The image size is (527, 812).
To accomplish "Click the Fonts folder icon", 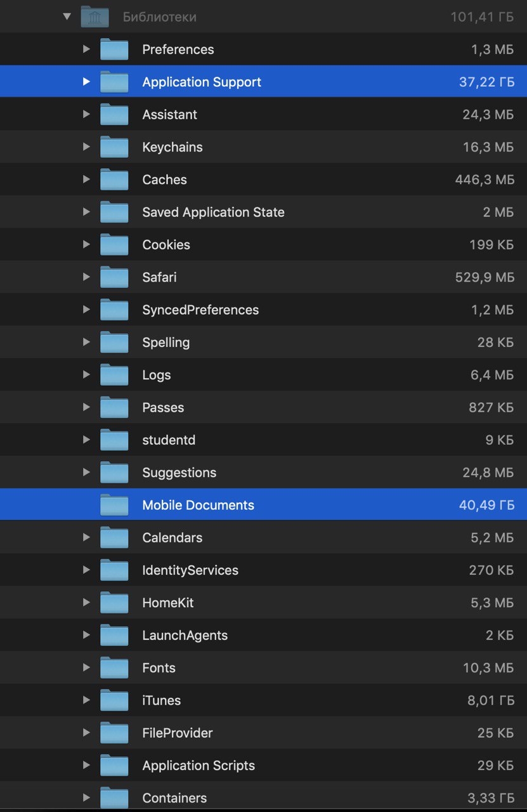I will [x=114, y=667].
